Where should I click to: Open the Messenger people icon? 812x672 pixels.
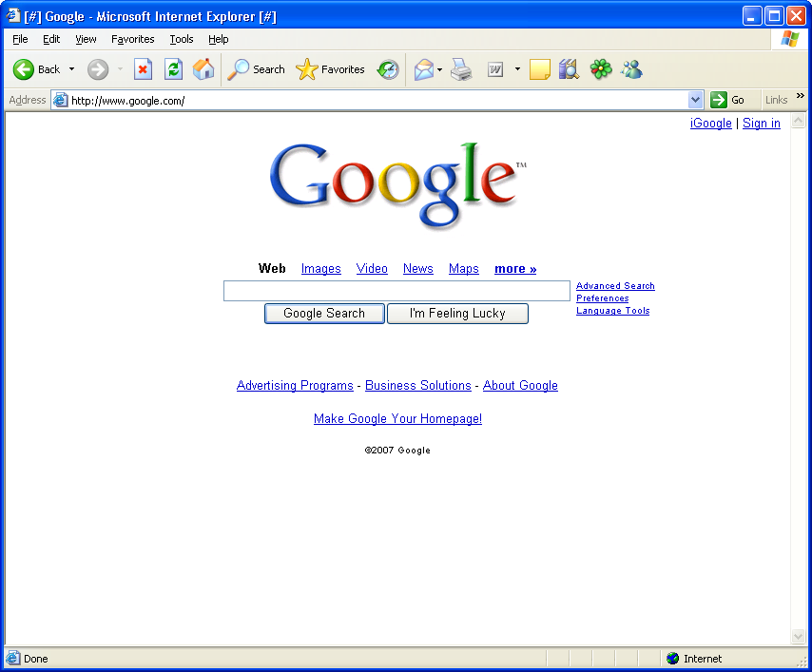(x=631, y=69)
